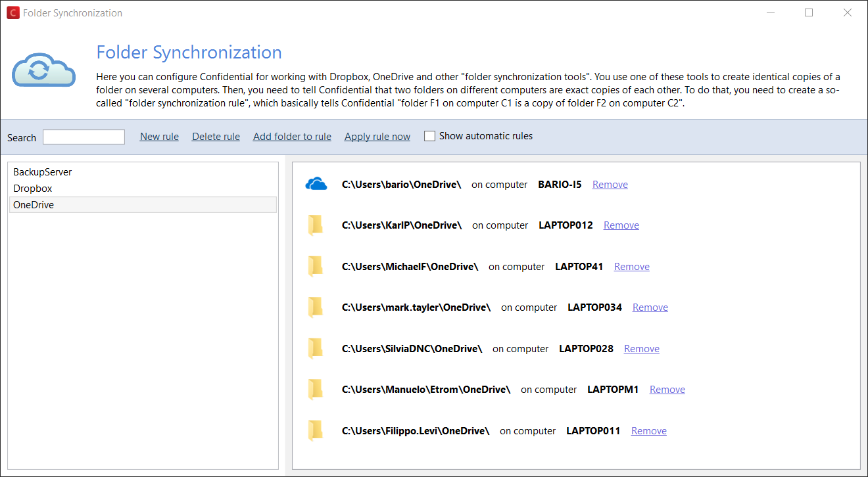868x477 pixels.
Task: Click the path C:\Users\MichaelF\OneDrive\
Action: tap(410, 267)
